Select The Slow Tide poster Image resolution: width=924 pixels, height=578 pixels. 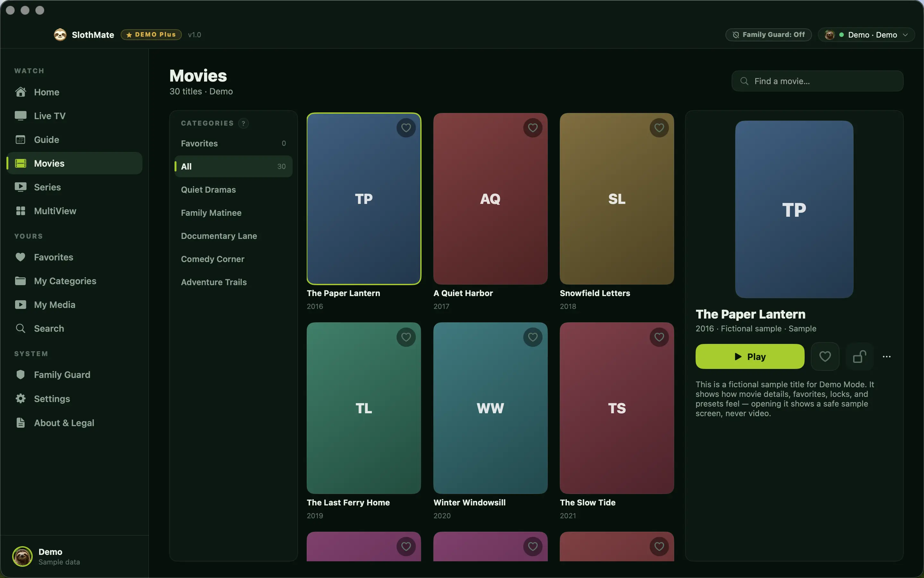(617, 408)
